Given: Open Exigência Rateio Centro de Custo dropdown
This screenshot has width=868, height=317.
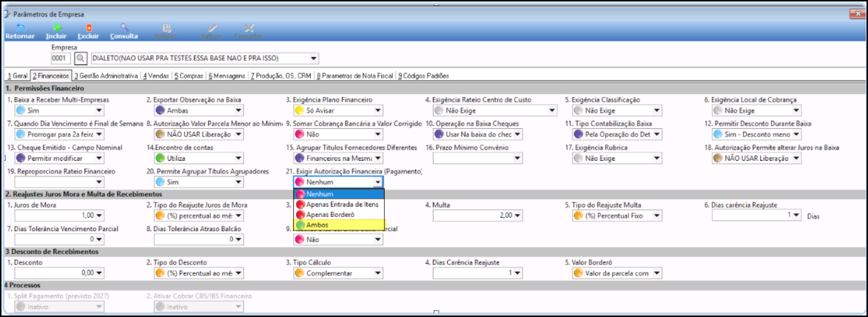Looking at the screenshot, I should click(x=552, y=111).
